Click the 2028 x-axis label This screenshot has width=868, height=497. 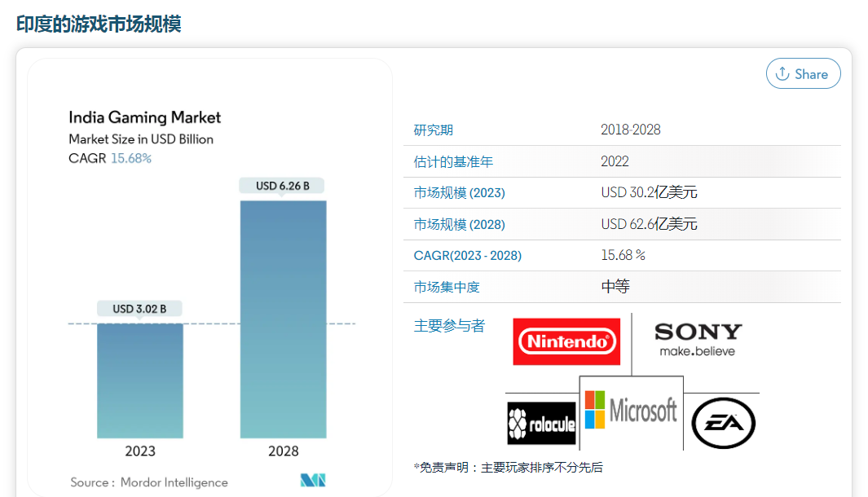tap(284, 451)
